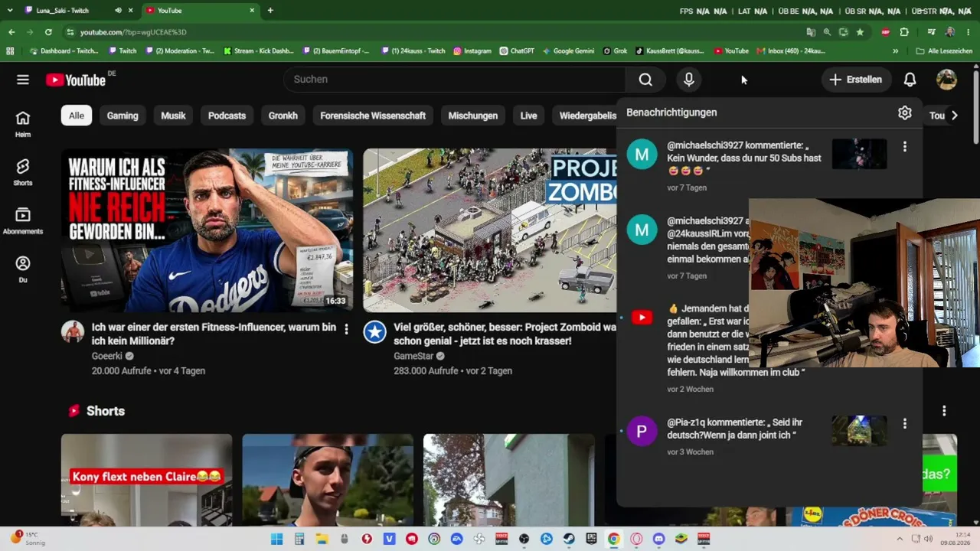980x551 pixels.
Task: Open the Alle Lesezeichen folder
Action: (x=944, y=51)
